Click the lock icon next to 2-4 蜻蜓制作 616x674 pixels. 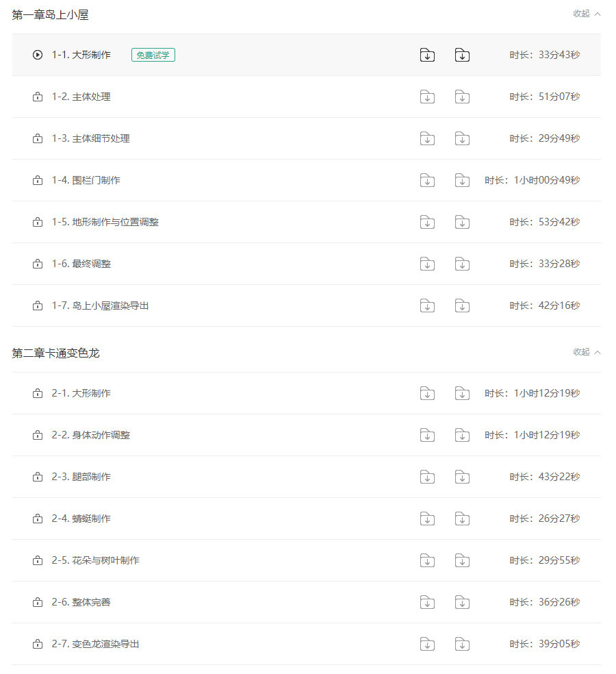38,519
